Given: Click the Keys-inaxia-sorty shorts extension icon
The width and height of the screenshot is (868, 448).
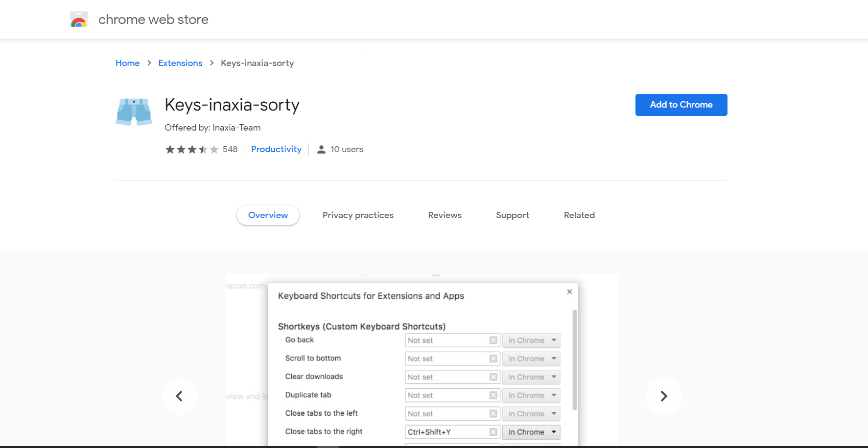Looking at the screenshot, I should click(134, 112).
